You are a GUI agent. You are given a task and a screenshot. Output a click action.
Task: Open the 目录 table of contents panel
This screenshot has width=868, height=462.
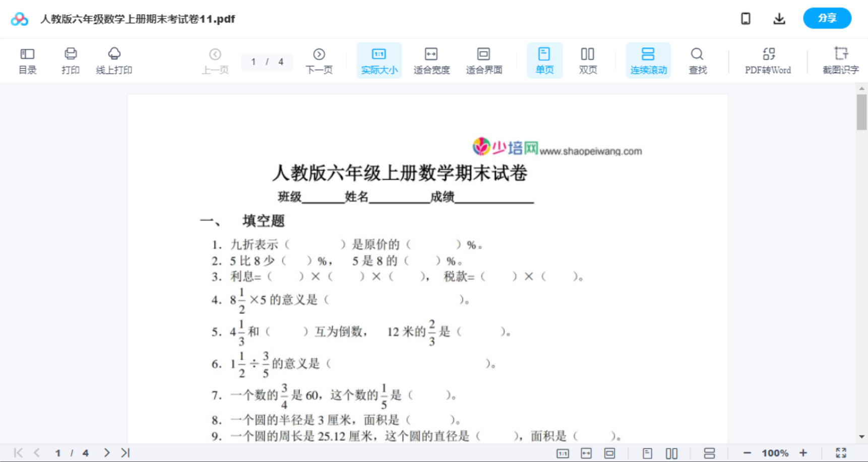[27, 60]
